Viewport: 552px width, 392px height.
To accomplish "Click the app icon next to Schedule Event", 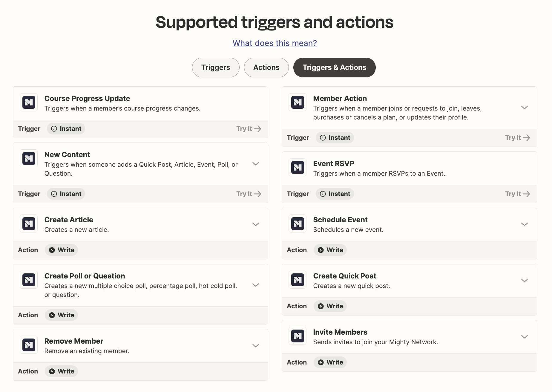I will click(x=298, y=224).
